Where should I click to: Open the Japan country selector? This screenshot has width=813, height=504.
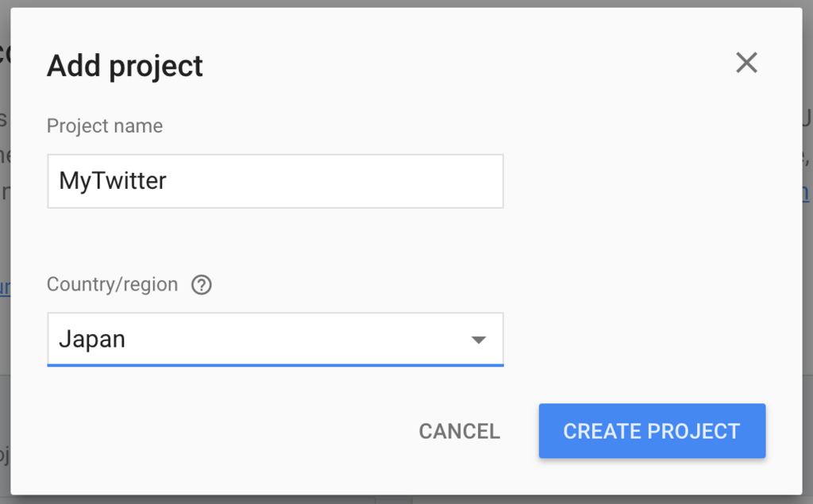tap(275, 339)
